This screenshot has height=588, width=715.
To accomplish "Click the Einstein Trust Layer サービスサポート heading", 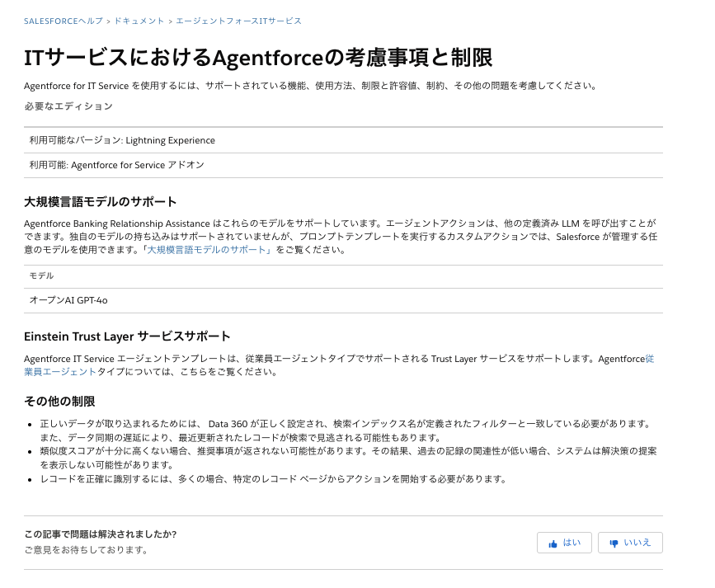I will coord(127,336).
